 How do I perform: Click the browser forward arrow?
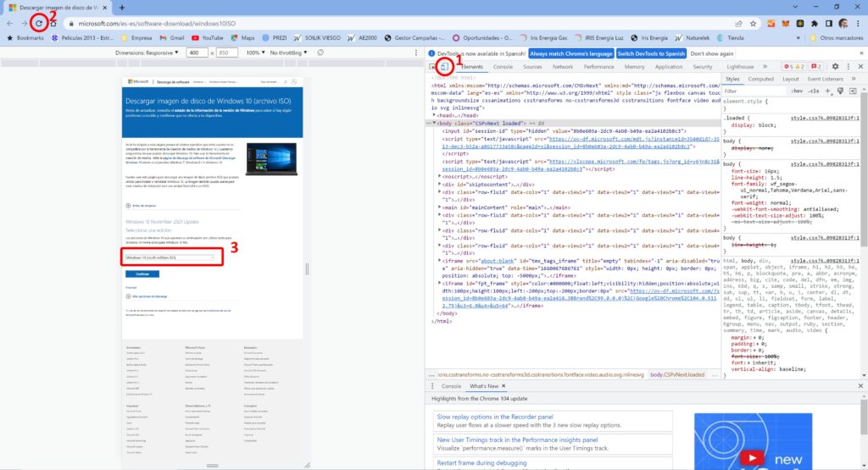coord(25,23)
